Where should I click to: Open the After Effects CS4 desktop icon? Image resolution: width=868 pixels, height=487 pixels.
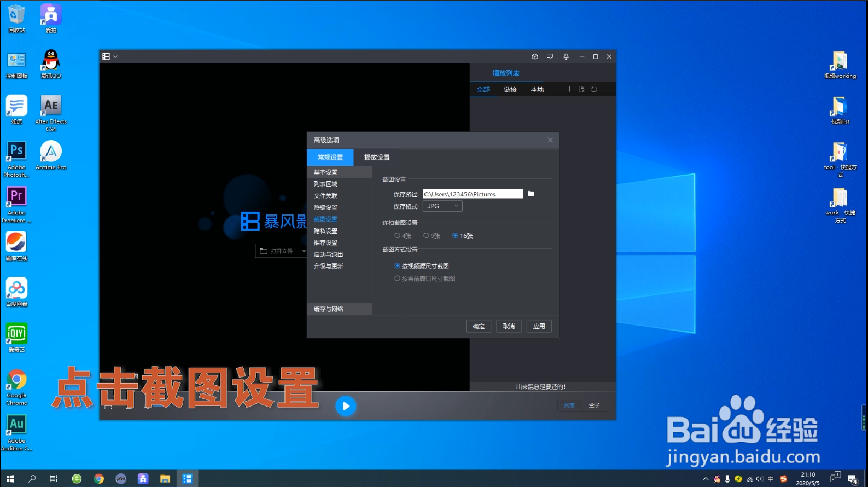click(51, 113)
